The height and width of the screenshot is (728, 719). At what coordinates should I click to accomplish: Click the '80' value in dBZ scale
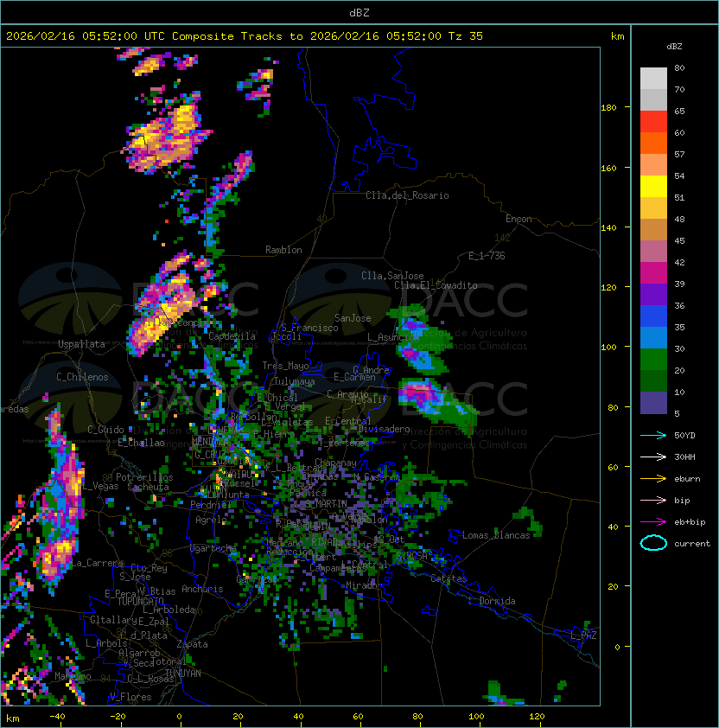679,67
